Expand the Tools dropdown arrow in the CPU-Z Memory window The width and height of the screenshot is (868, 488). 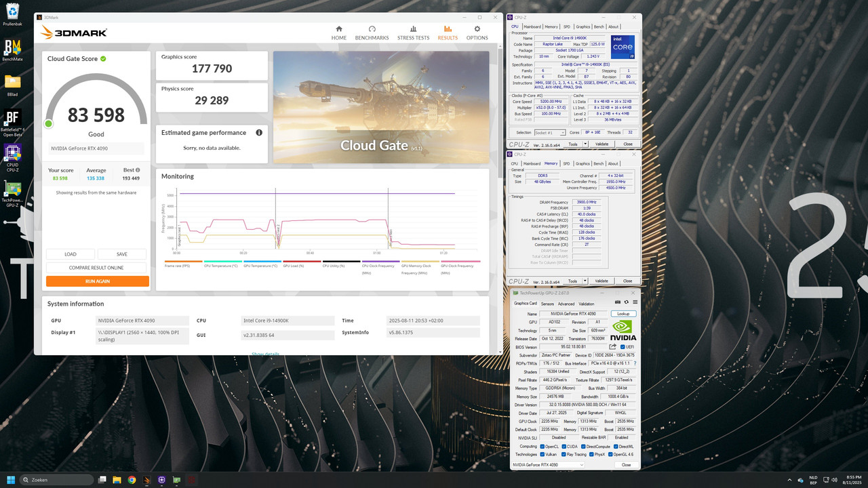pos(585,281)
